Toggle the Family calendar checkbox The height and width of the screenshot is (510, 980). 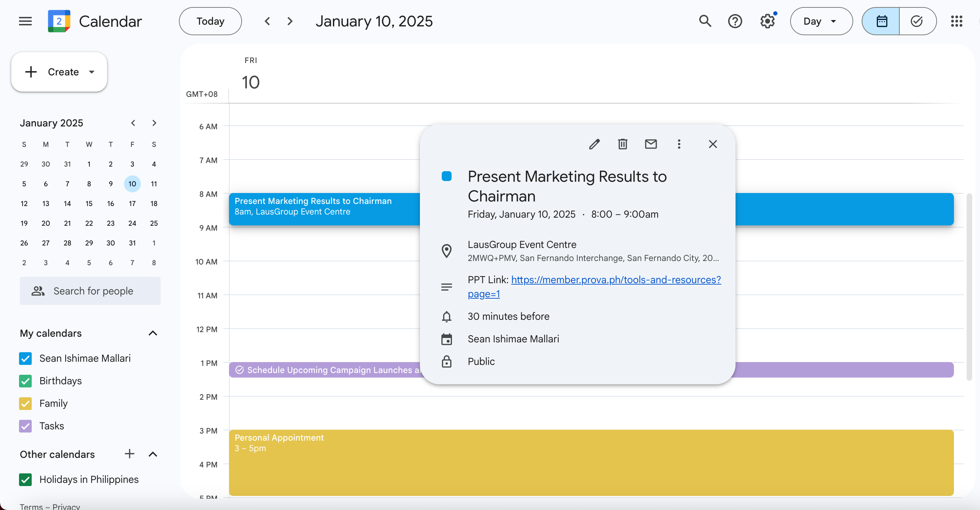click(25, 404)
